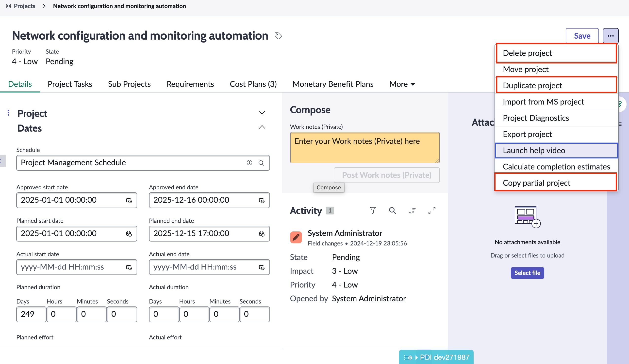Click Select file to upload an attachment
This screenshot has width=629, height=364.
pos(527,273)
